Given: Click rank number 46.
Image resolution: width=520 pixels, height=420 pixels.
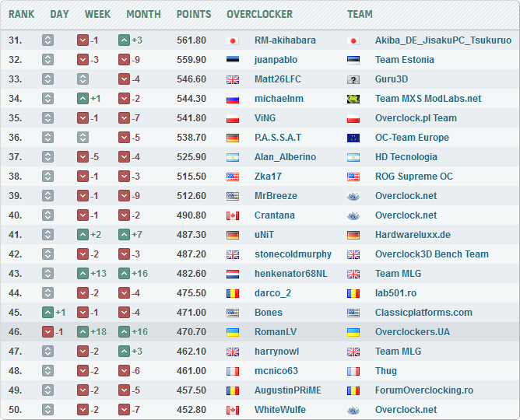Looking at the screenshot, I should (x=16, y=332).
